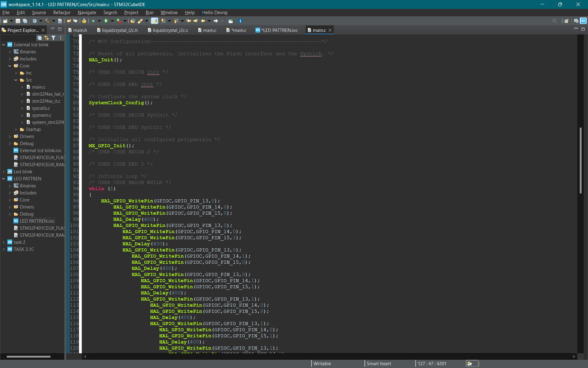This screenshot has width=588, height=368.
Task: Switch to liquidcrystal_i2c.h tab
Action: [x=118, y=30]
